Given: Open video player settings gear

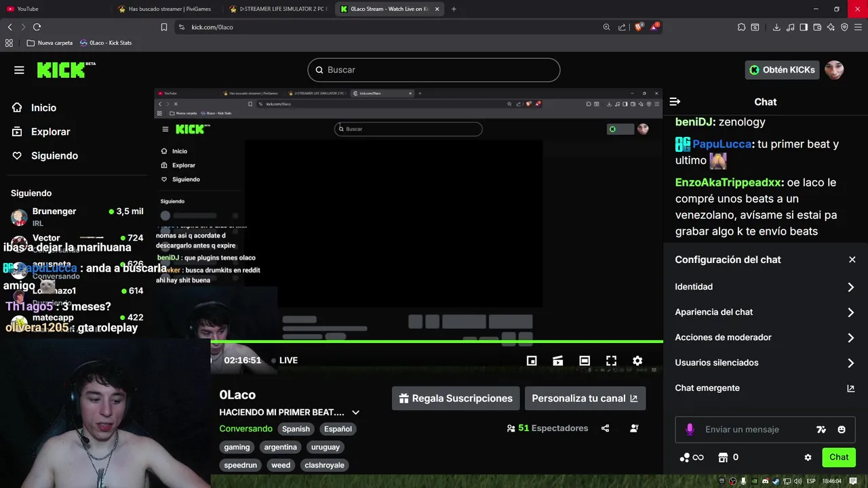Looking at the screenshot, I should point(637,361).
